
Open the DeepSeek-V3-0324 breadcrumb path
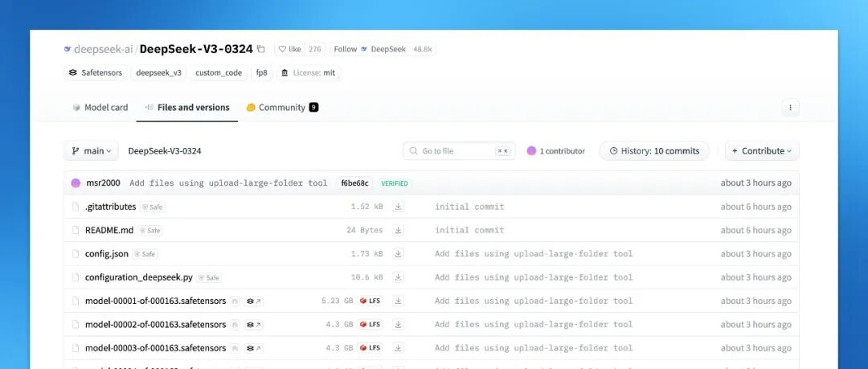165,150
